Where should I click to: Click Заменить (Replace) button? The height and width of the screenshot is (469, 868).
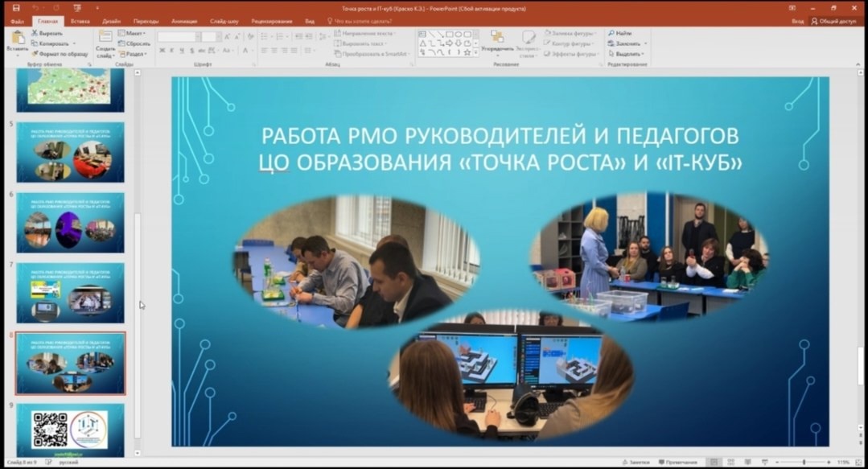click(627, 43)
